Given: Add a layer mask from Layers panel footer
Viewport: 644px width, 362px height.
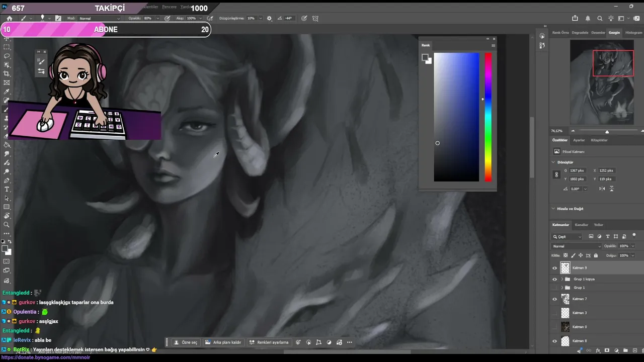Looking at the screenshot, I should click(607, 350).
